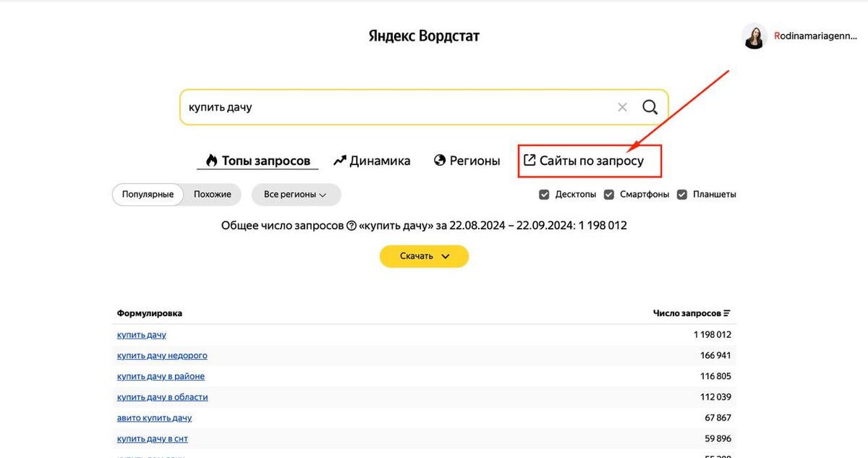Click the user avatar picture
Viewport: 868px width, 458px height.
tap(754, 35)
